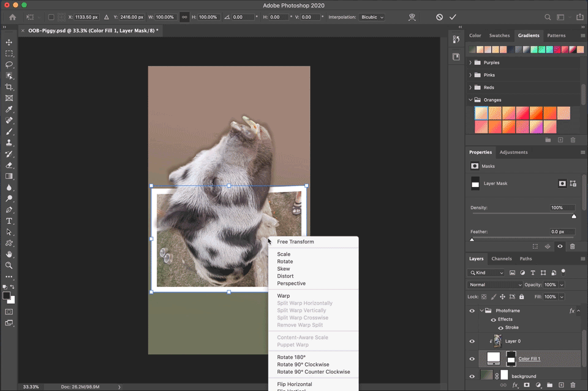This screenshot has width=588, height=391.
Task: Hide Layer 0 visibility
Action: coord(472,341)
